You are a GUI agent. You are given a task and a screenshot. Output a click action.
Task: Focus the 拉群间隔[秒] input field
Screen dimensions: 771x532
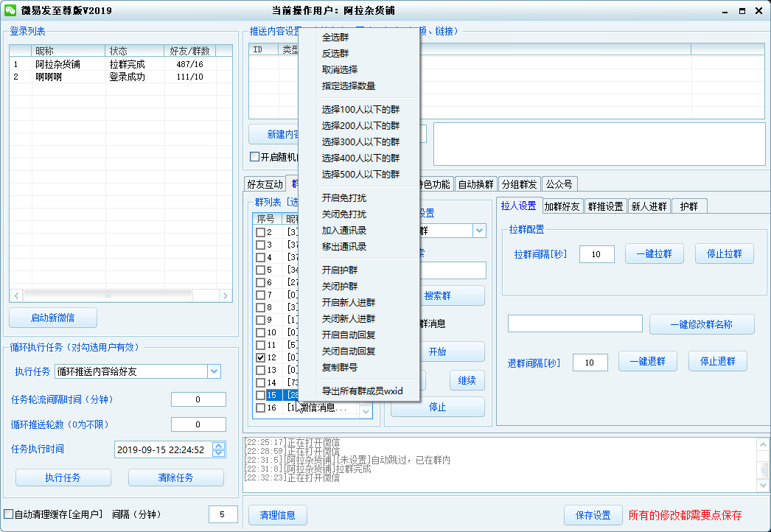pyautogui.click(x=597, y=254)
